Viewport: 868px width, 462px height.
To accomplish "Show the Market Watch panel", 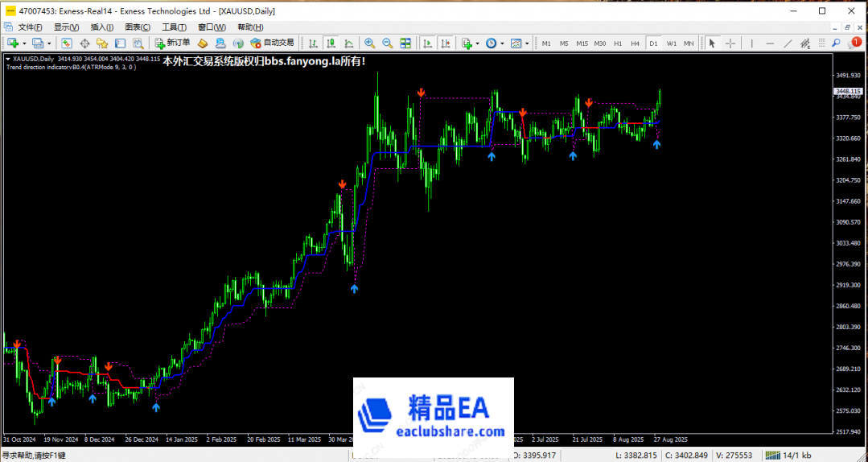I will pos(67,43).
